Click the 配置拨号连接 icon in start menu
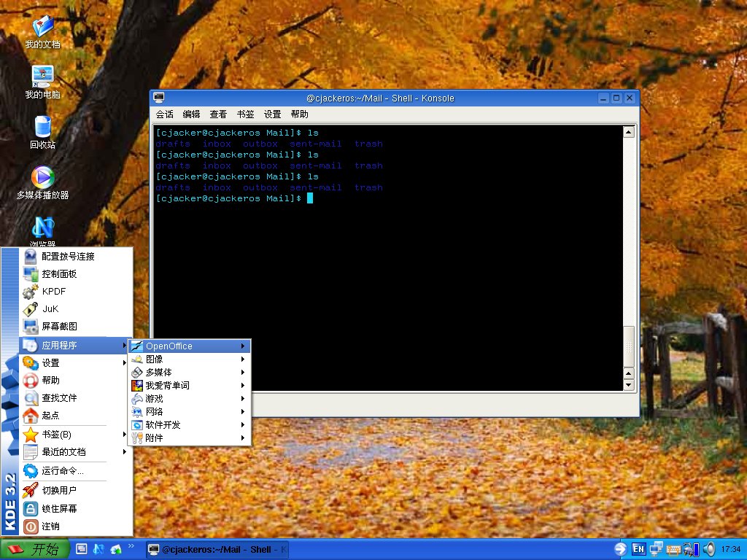 pyautogui.click(x=31, y=256)
